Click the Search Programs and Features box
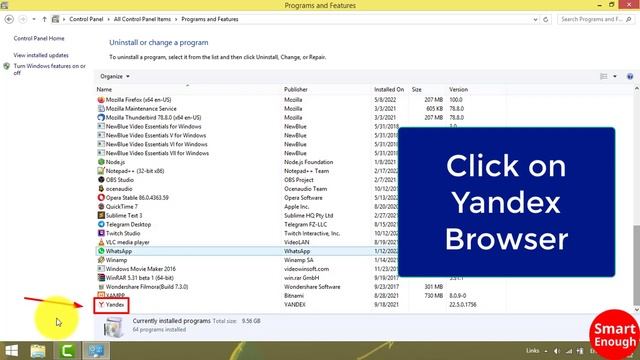This screenshot has height=360, width=640. 596,19
